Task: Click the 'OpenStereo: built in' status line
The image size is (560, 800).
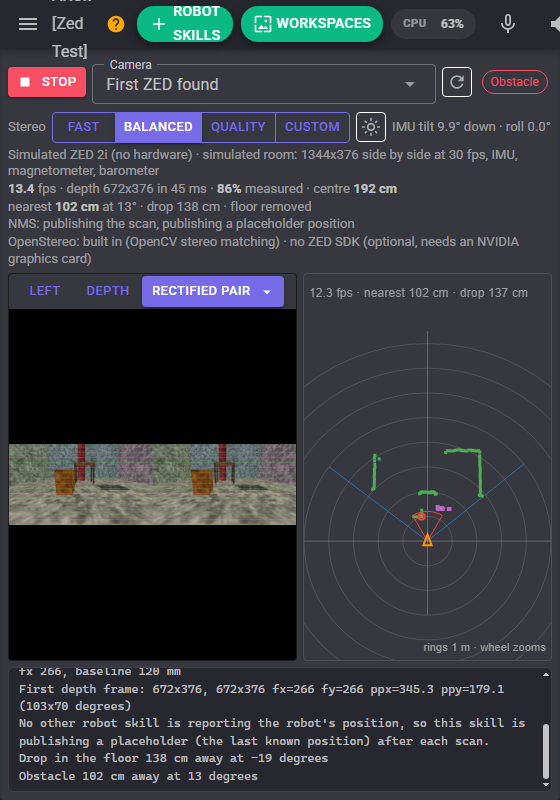Action: 263,250
